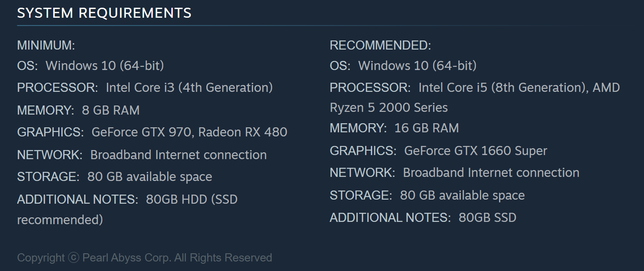Click the SYSTEM REQUIREMENTS heading

point(104,13)
